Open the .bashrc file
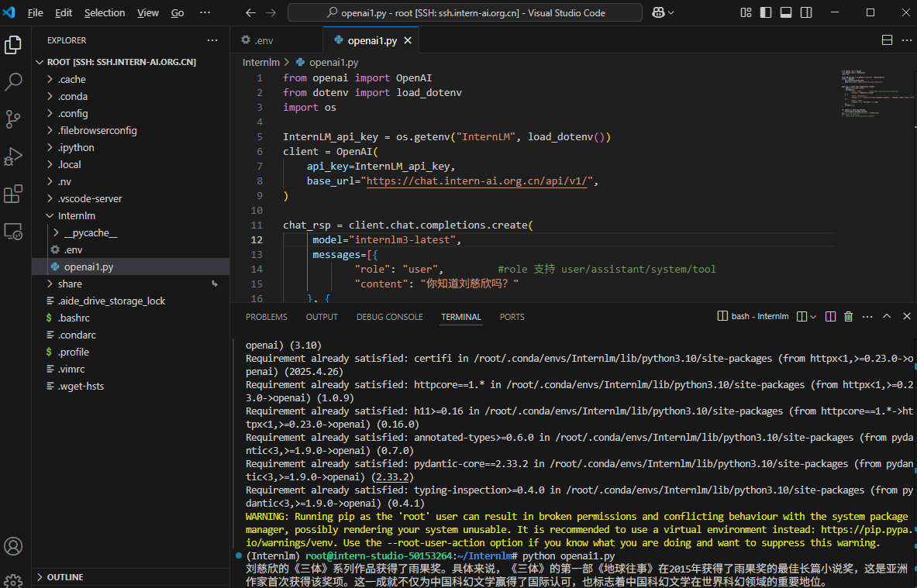 74,318
